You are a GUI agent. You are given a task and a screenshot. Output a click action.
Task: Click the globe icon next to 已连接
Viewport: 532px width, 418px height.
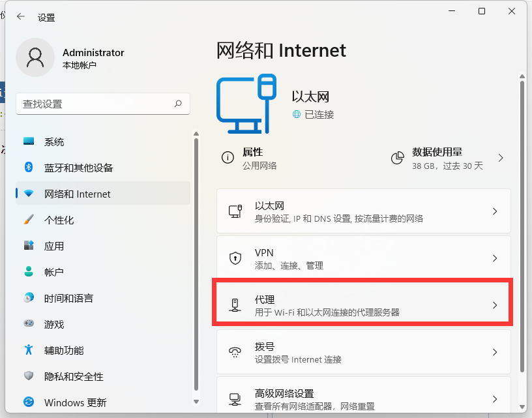click(297, 114)
